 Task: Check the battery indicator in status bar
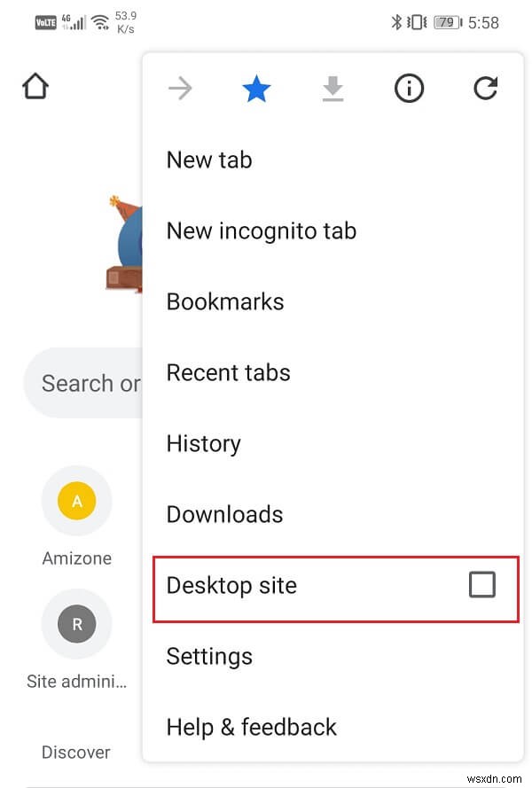tap(445, 22)
